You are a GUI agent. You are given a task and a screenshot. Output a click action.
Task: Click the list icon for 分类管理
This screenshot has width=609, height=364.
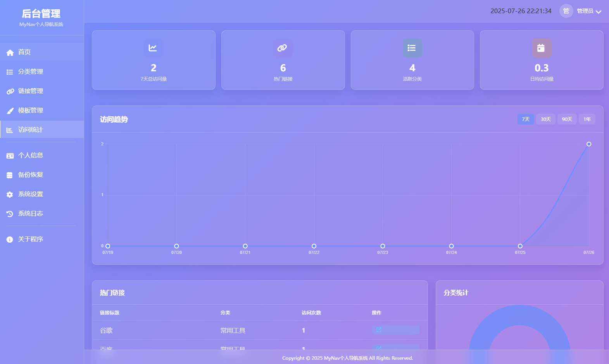(x=10, y=72)
